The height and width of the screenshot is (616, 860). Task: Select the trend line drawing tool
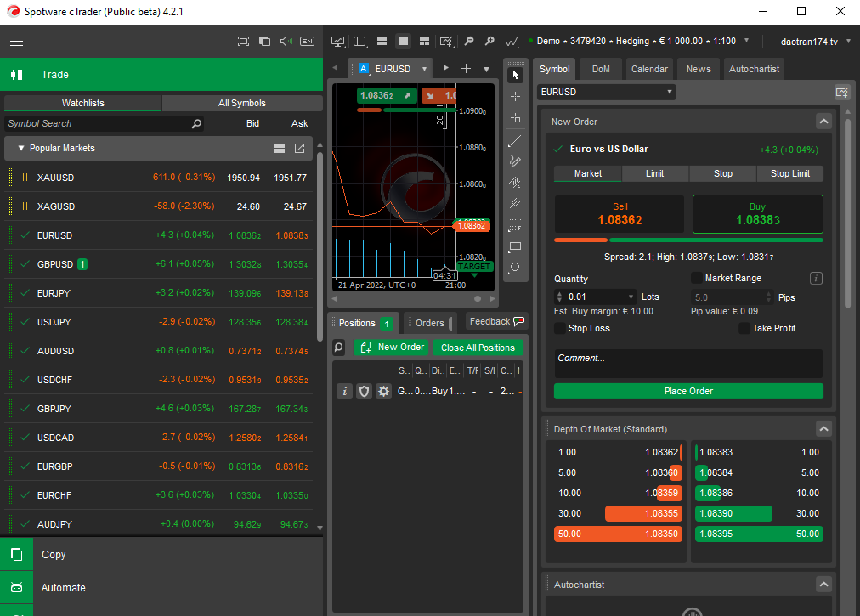pos(515,140)
